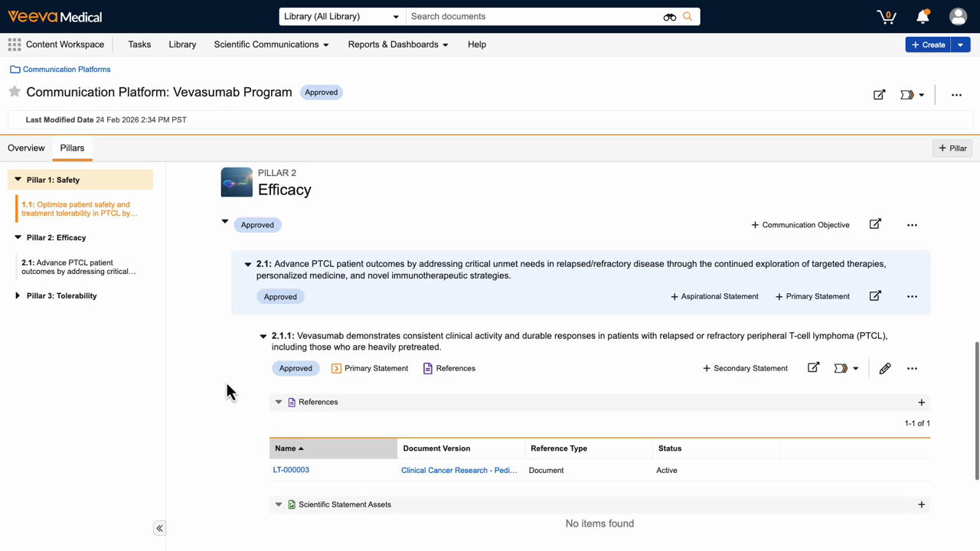Collapse the sidebar with double-chevron icon

click(159, 528)
